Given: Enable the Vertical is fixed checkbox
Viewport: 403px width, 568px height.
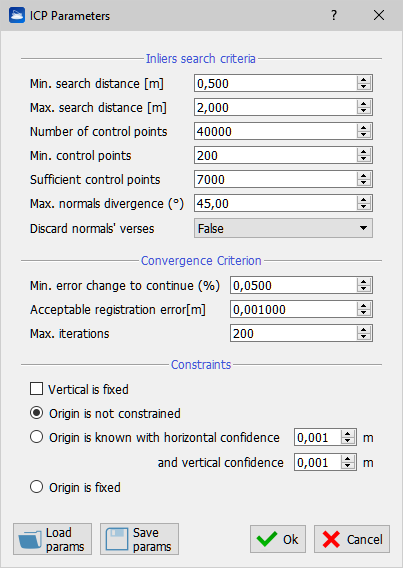Looking at the screenshot, I should point(37,389).
